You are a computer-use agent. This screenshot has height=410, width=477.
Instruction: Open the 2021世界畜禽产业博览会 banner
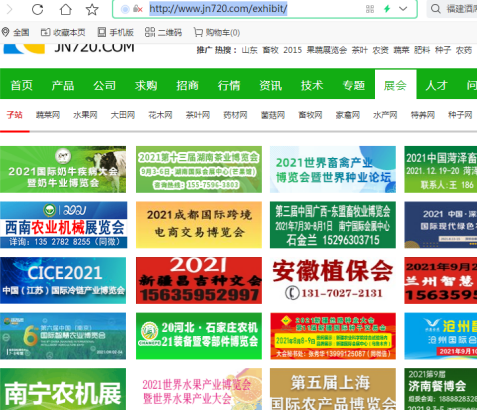(333, 169)
